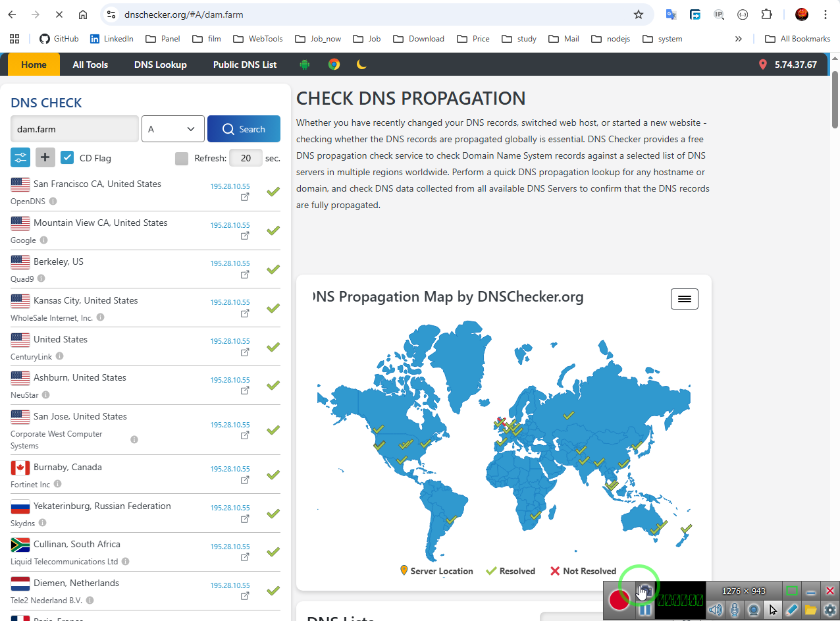Click the domain input field dam.farm
This screenshot has height=621, width=840.
click(74, 129)
